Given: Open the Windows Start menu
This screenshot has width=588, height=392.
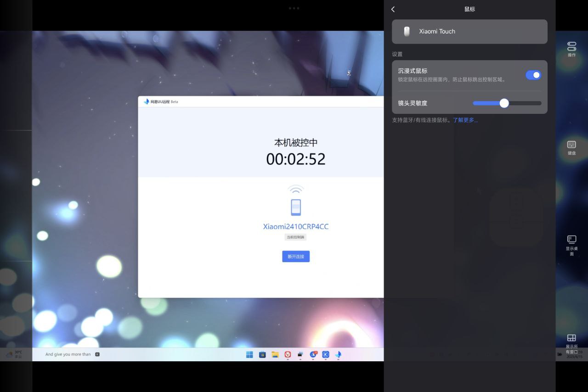Looking at the screenshot, I should (249, 354).
